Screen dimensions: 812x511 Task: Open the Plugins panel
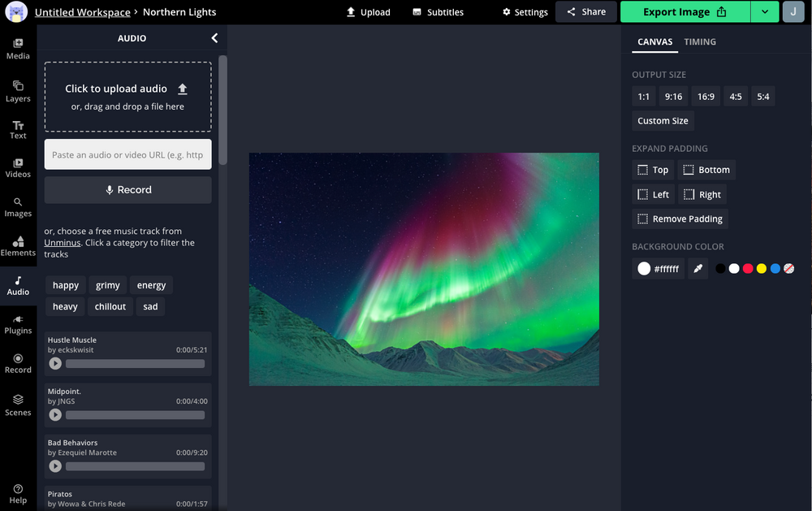point(18,324)
